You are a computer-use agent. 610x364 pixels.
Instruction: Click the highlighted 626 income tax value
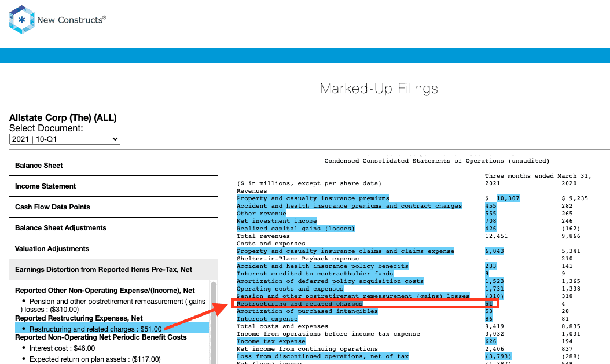(491, 341)
